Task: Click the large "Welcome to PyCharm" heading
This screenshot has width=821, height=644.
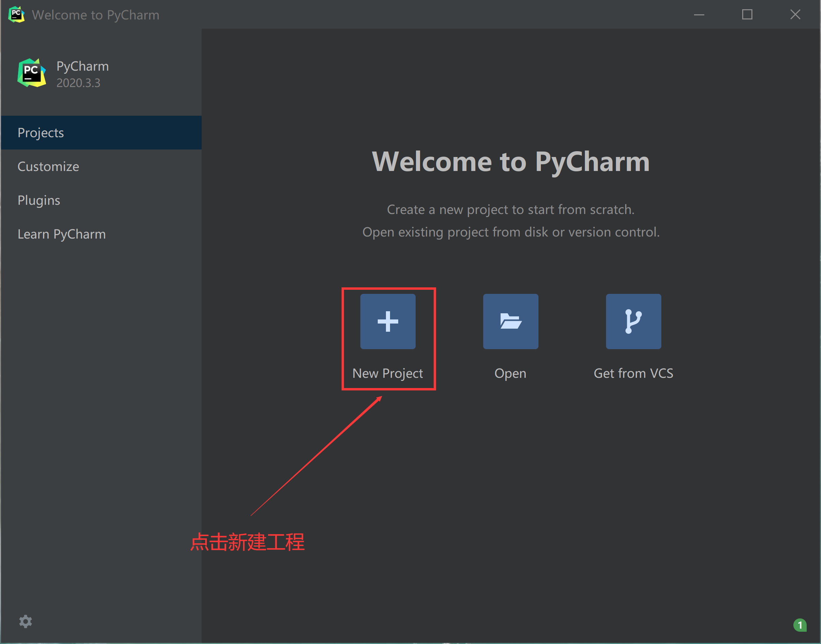Action: [x=511, y=161]
